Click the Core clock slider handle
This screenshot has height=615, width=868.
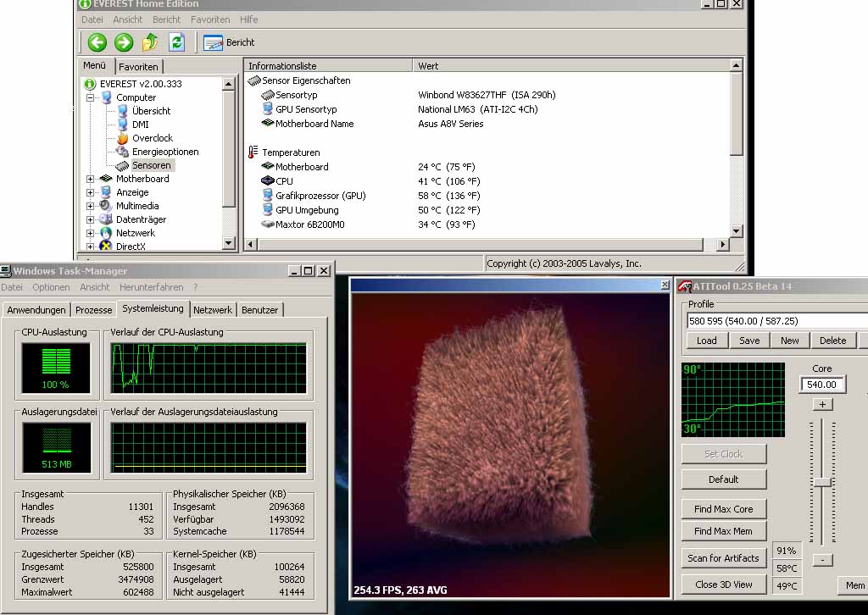point(822,481)
